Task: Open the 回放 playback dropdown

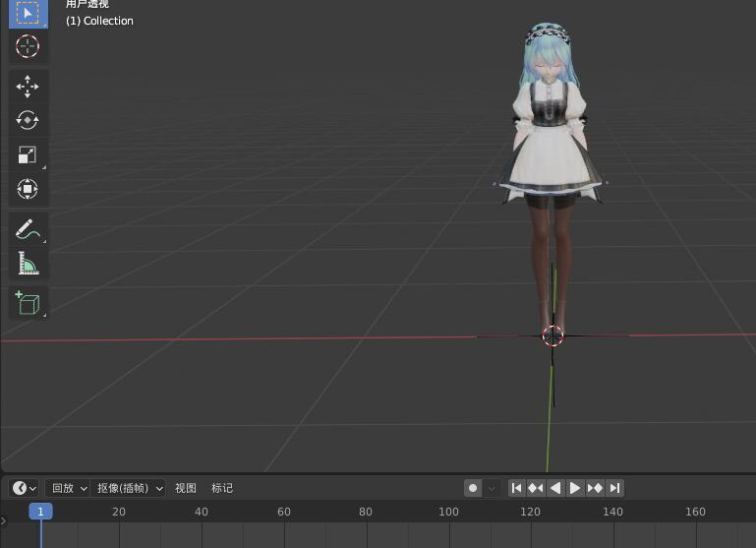Action: (x=68, y=488)
